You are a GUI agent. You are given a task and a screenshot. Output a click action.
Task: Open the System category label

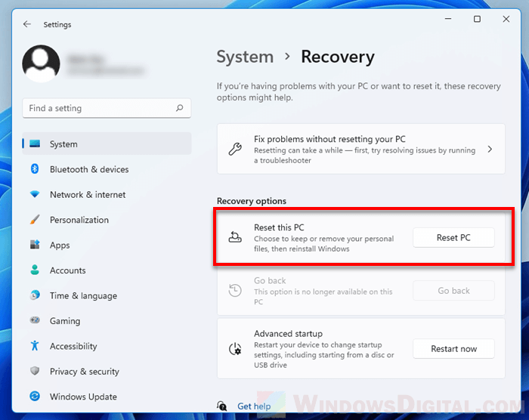pos(63,144)
